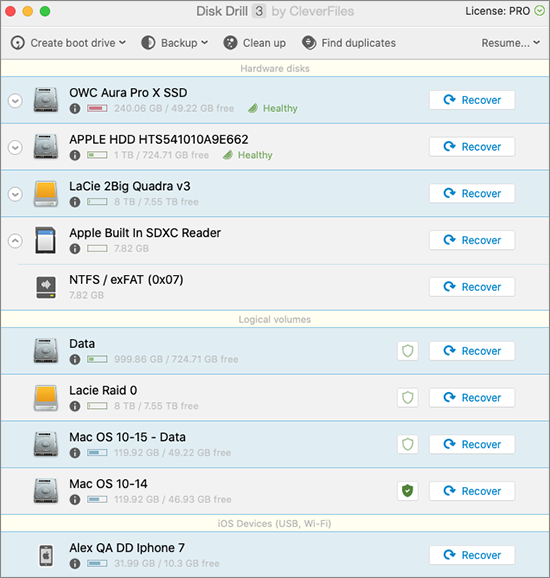
Task: Expand the OWC Aura Pro X SSD row
Action: (15, 101)
